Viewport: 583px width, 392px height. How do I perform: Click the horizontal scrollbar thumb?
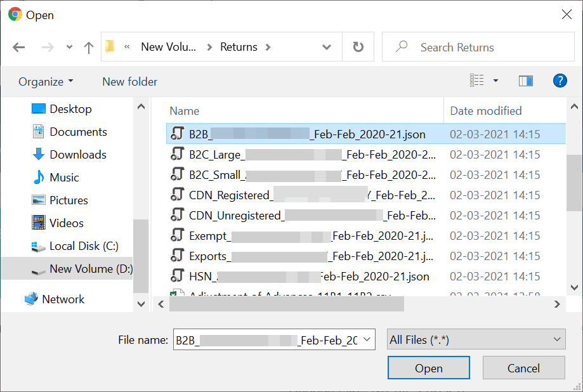287,304
